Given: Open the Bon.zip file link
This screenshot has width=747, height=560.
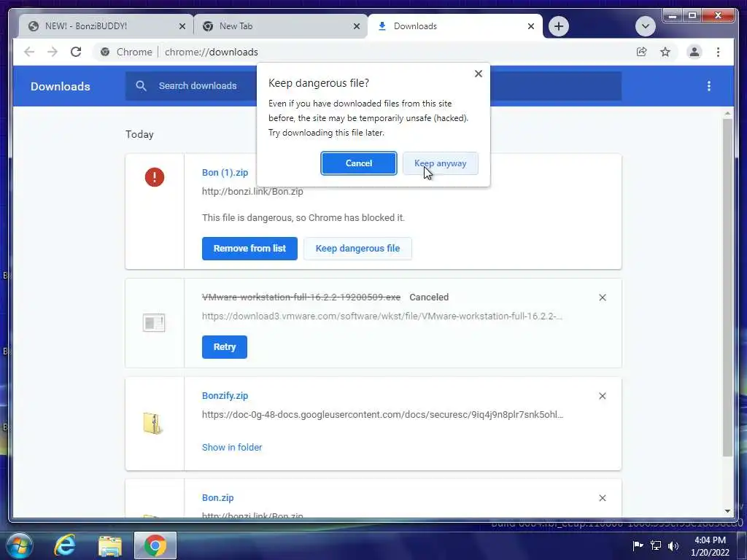Looking at the screenshot, I should pyautogui.click(x=217, y=497).
